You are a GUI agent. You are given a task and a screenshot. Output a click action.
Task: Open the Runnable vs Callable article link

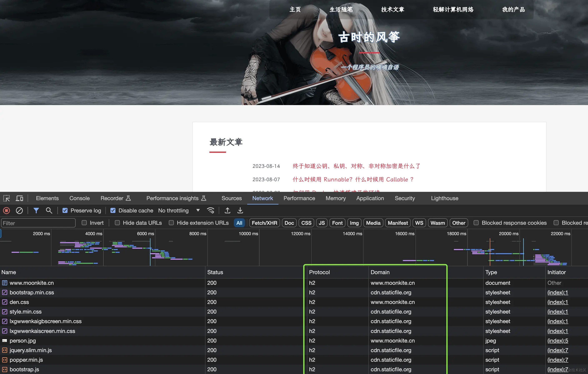point(353,179)
